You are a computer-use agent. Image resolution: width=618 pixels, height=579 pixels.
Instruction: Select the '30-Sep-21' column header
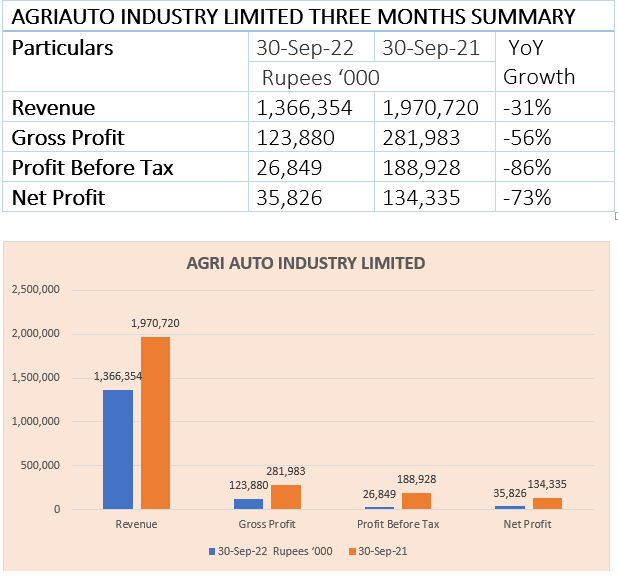435,47
